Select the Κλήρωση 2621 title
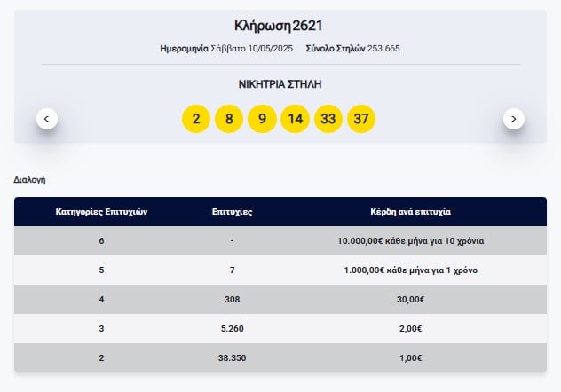Image resolution: width=561 pixels, height=392 pixels. point(279,26)
